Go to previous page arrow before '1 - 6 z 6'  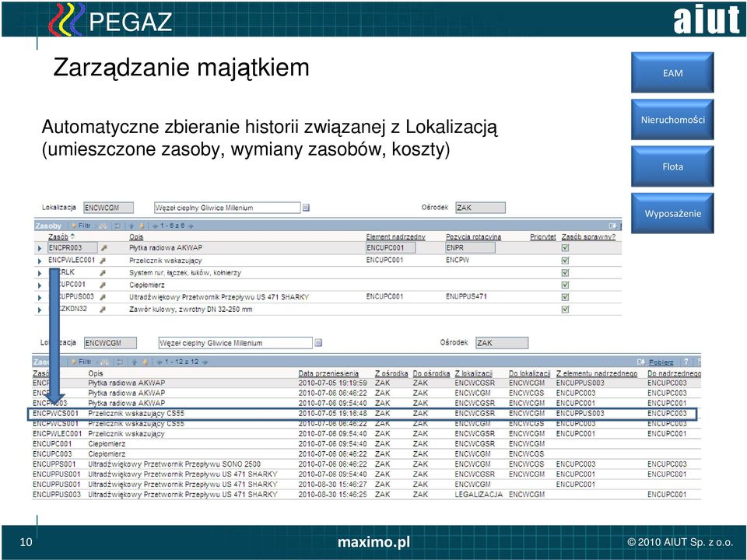point(155,226)
